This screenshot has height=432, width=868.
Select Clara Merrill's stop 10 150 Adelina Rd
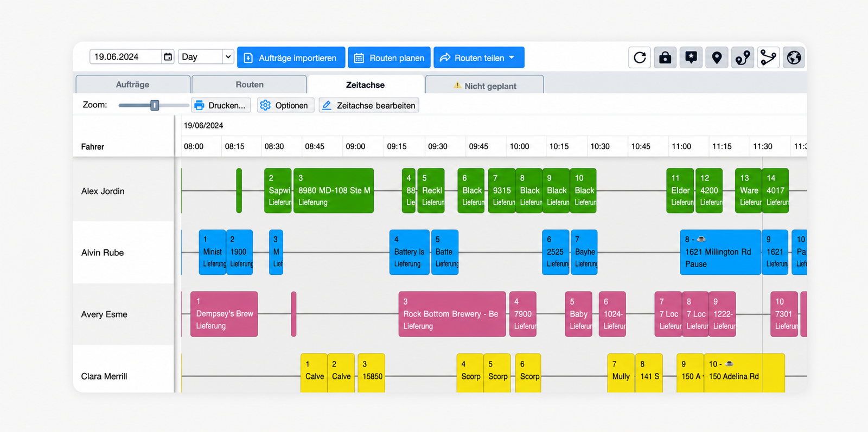[744, 373]
